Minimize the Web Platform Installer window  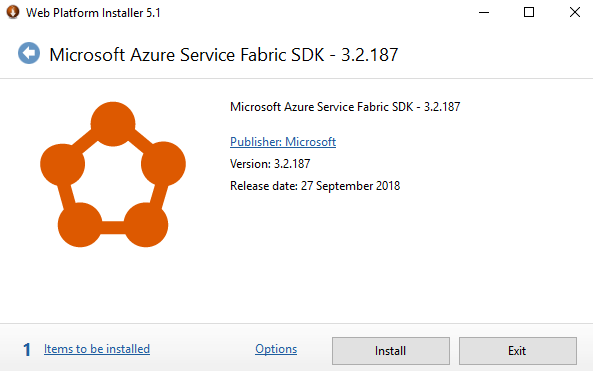[484, 12]
